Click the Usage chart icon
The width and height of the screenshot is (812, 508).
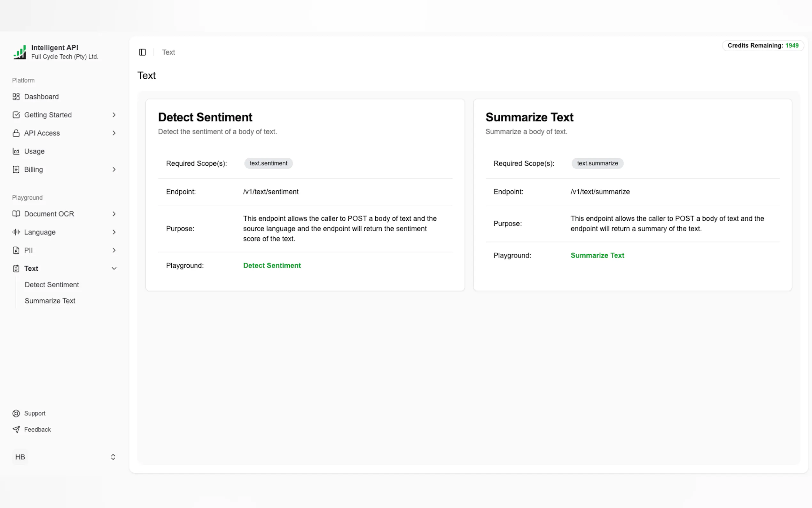coord(16,151)
